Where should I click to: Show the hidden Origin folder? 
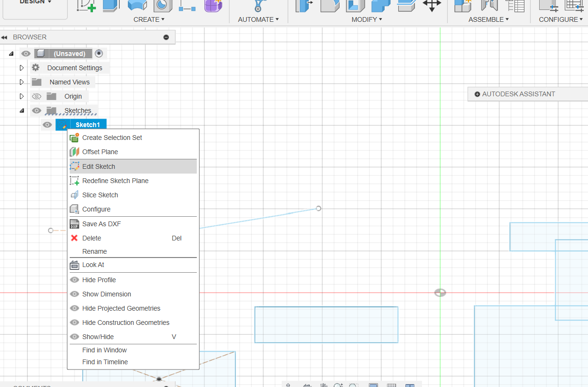click(37, 96)
